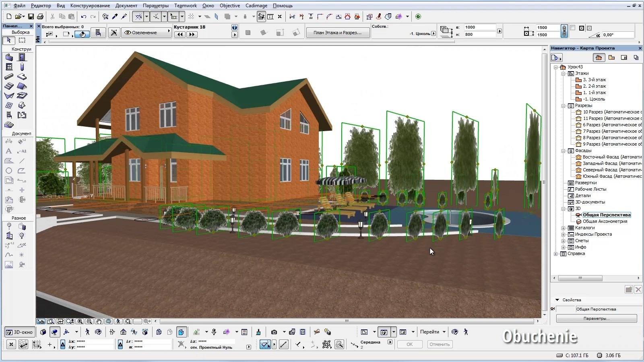Toggle the 3D-окно button
The image size is (644, 362).
coord(19,332)
